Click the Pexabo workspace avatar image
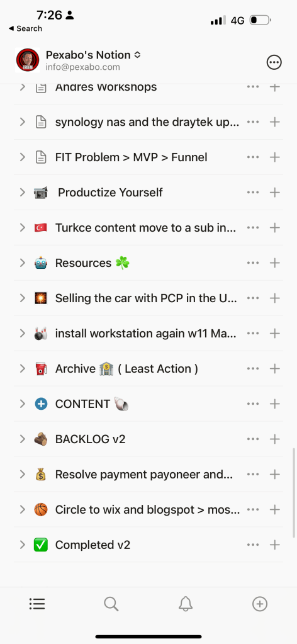 pyautogui.click(x=28, y=60)
